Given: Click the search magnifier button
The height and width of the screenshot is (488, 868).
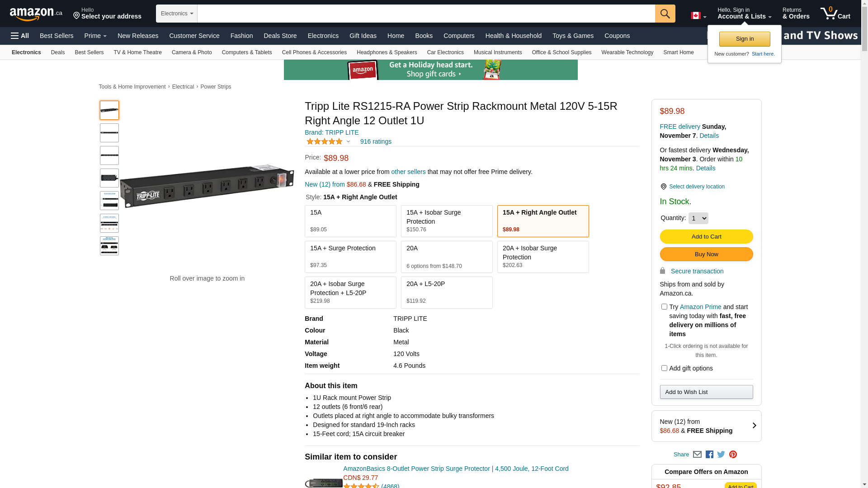Looking at the screenshot, I should (665, 14).
